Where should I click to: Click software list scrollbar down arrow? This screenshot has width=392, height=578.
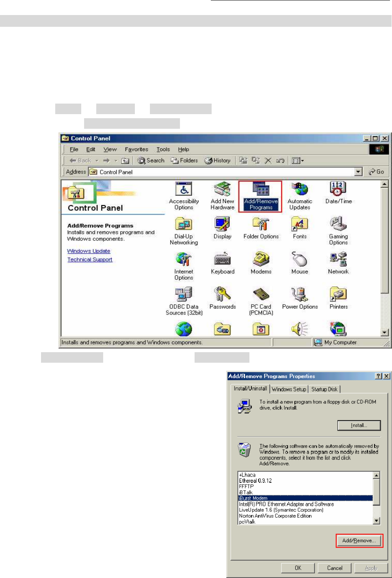coord(377,521)
